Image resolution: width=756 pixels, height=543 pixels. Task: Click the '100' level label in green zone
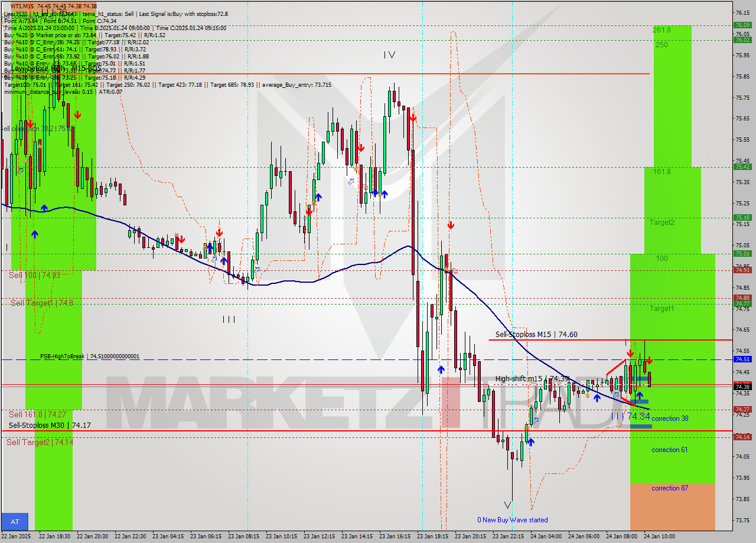(x=661, y=259)
